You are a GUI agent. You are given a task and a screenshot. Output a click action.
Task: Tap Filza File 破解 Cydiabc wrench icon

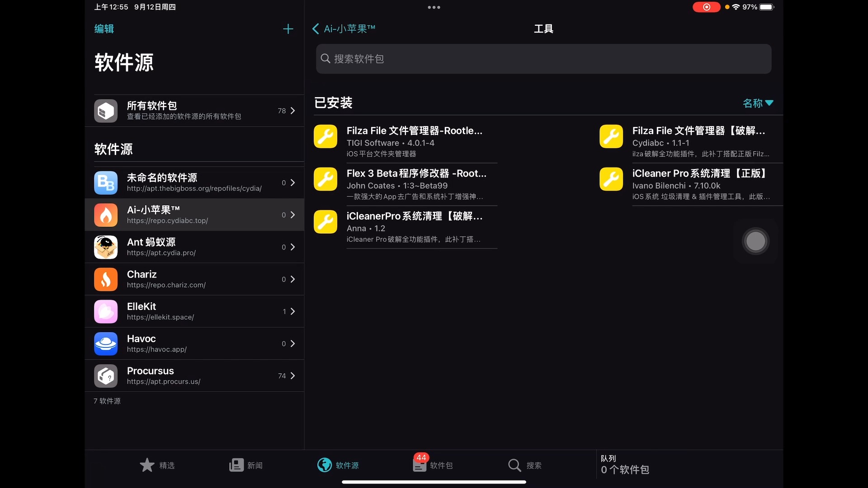click(x=611, y=136)
